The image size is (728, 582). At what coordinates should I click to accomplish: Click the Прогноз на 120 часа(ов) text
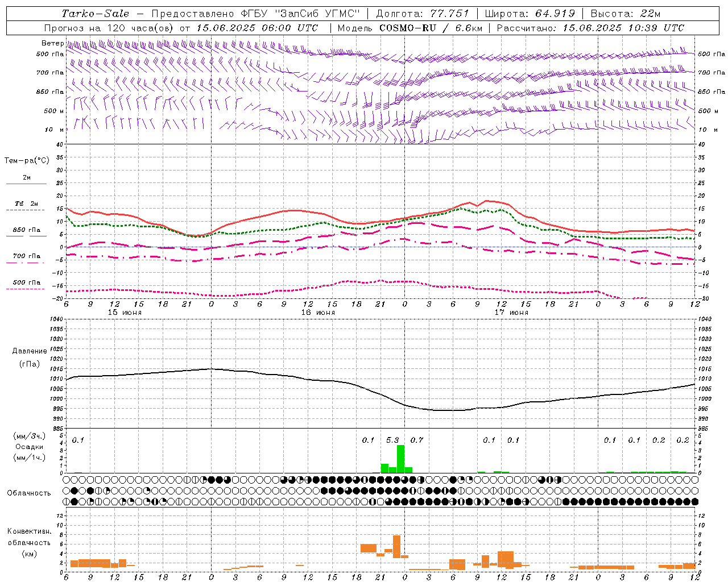[110, 28]
